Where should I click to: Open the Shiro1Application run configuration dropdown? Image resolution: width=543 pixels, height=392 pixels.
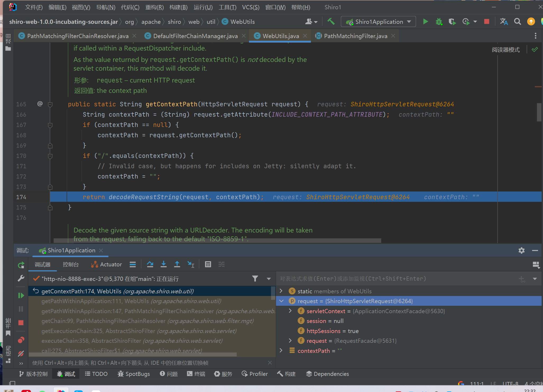click(x=378, y=22)
